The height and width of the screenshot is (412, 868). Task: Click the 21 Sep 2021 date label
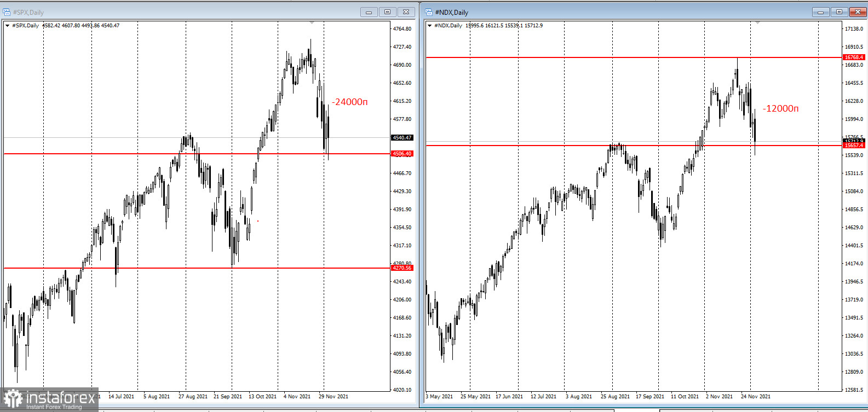[x=228, y=397]
